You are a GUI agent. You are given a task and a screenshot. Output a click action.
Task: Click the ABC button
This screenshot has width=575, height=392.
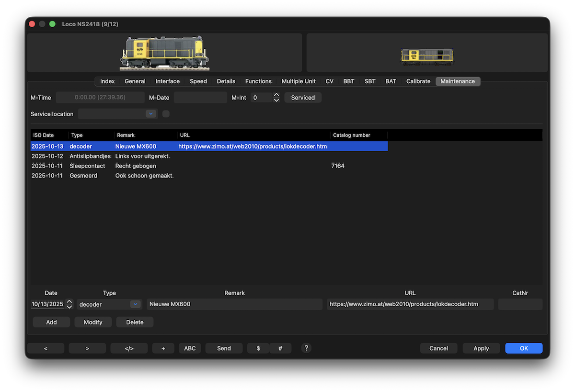coord(190,348)
